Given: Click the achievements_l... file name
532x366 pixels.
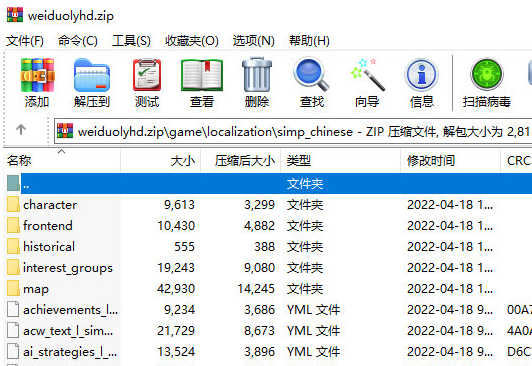Looking at the screenshot, I should tap(71, 310).
